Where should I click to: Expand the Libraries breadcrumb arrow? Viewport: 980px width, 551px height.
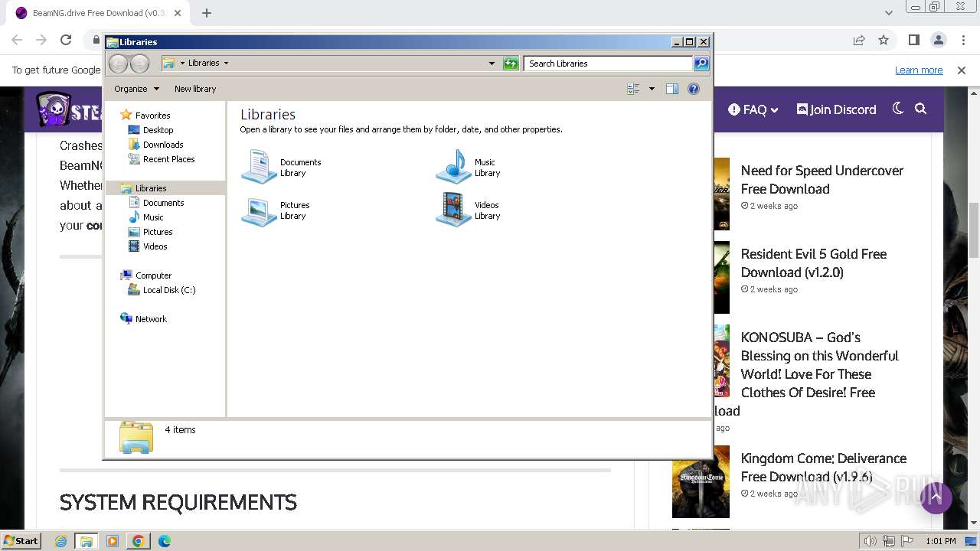point(226,64)
